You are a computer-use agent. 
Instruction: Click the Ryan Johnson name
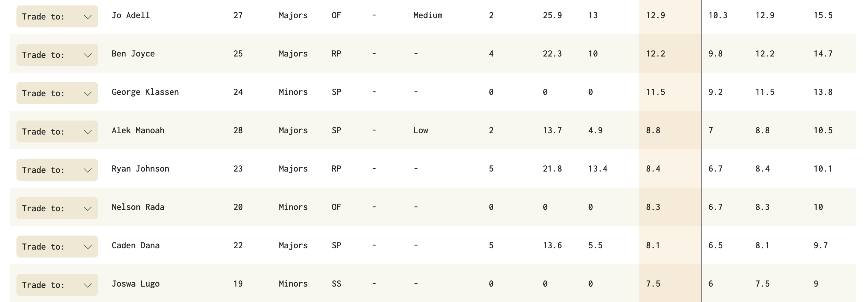click(x=140, y=169)
